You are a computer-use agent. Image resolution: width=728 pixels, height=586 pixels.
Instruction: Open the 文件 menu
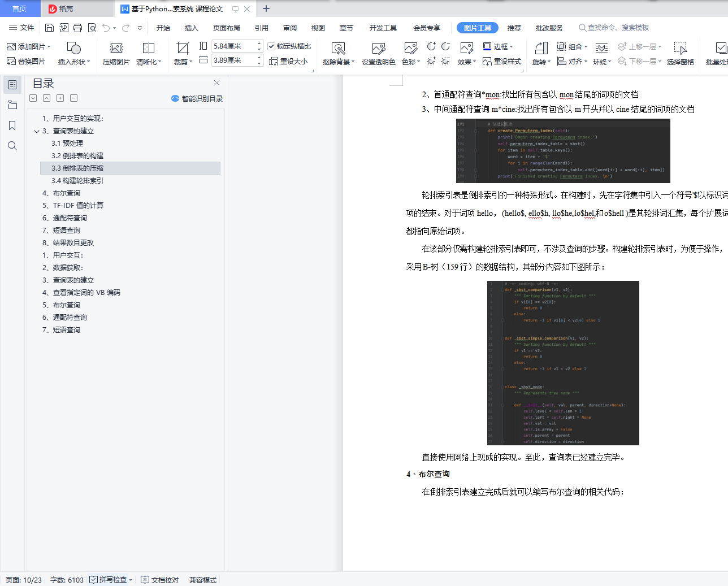pos(21,28)
